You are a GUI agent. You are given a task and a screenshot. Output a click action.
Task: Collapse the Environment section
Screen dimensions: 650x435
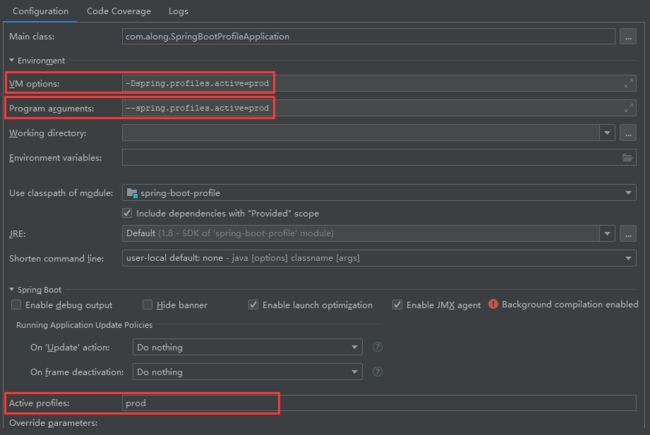(x=12, y=61)
